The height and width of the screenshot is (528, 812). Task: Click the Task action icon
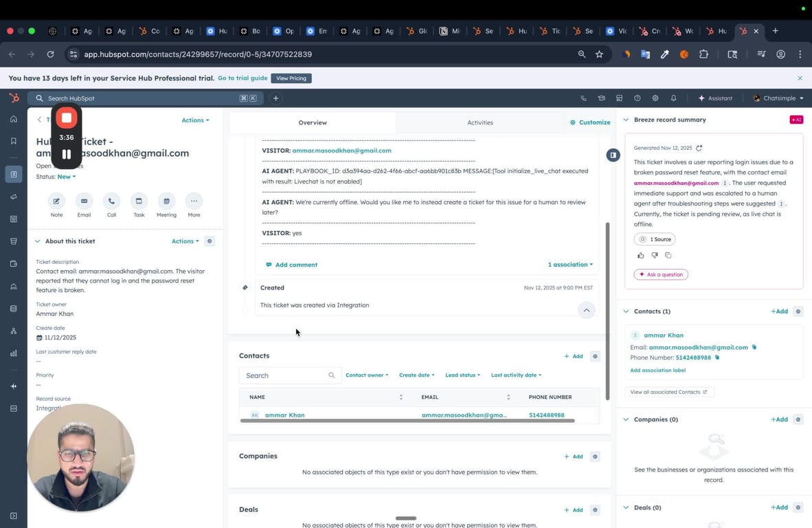point(139,201)
